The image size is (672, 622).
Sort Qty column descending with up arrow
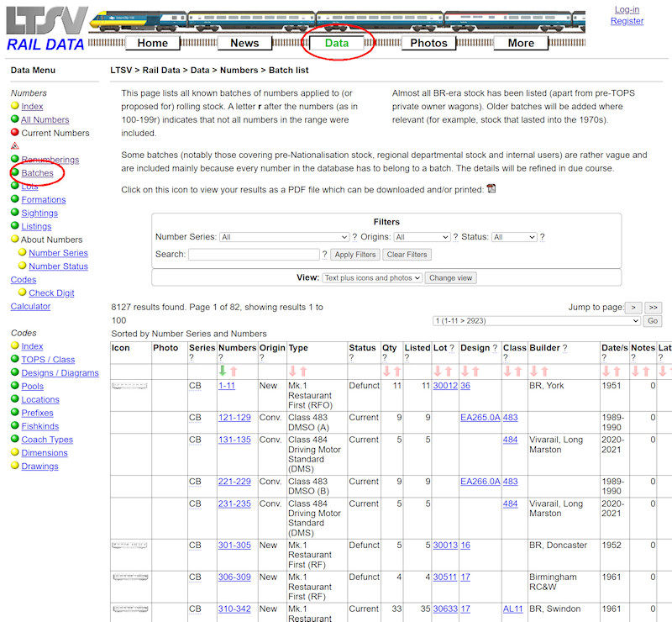coord(397,371)
